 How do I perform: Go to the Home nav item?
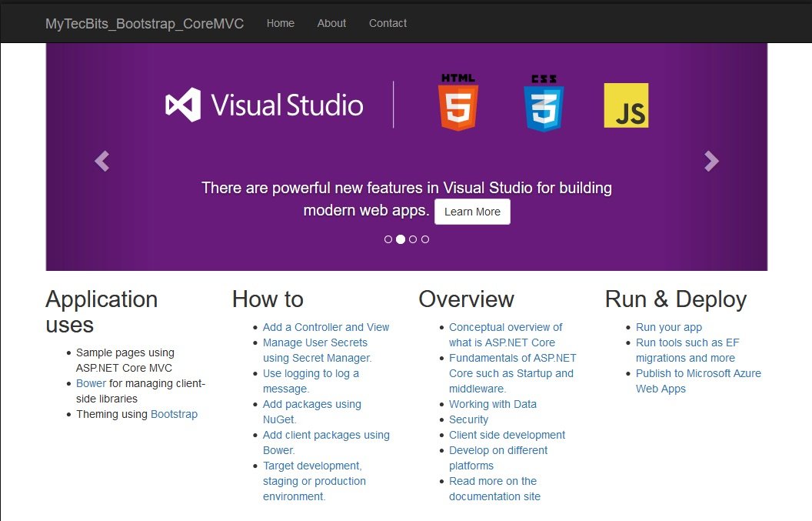[x=280, y=23]
